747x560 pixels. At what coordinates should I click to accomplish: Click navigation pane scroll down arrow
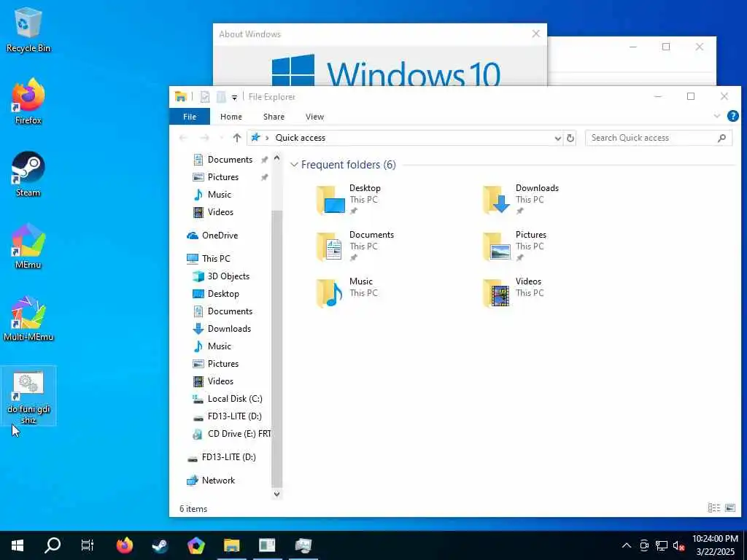pos(276,494)
